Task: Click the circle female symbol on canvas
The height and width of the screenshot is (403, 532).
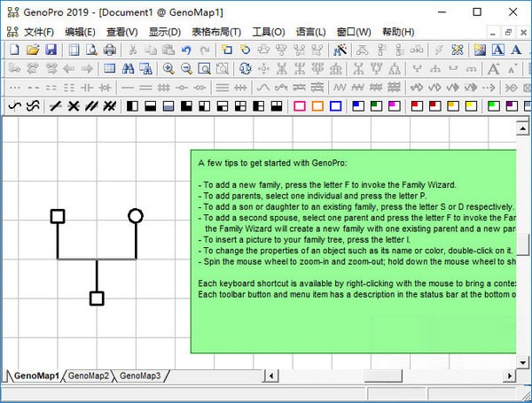Action: [135, 215]
